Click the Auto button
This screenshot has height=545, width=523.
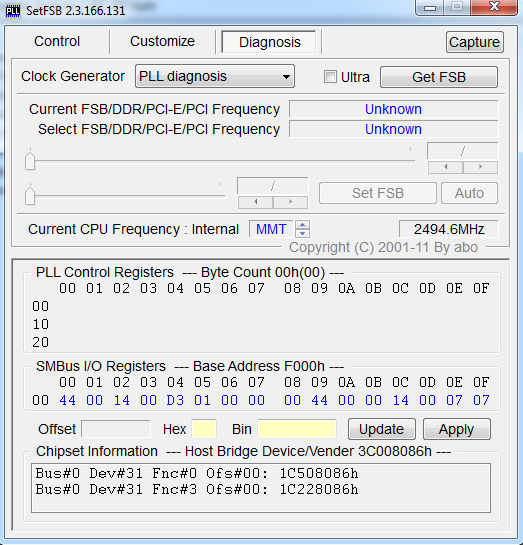[469, 193]
